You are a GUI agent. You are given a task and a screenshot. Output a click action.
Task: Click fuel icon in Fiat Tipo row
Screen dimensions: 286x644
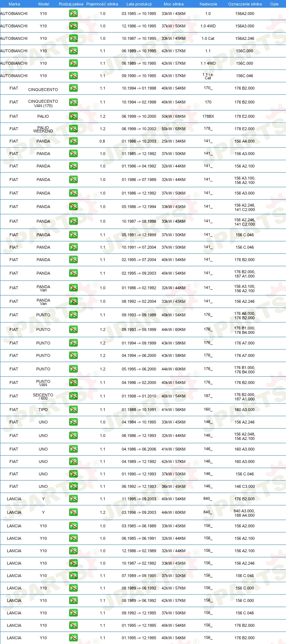click(73, 410)
